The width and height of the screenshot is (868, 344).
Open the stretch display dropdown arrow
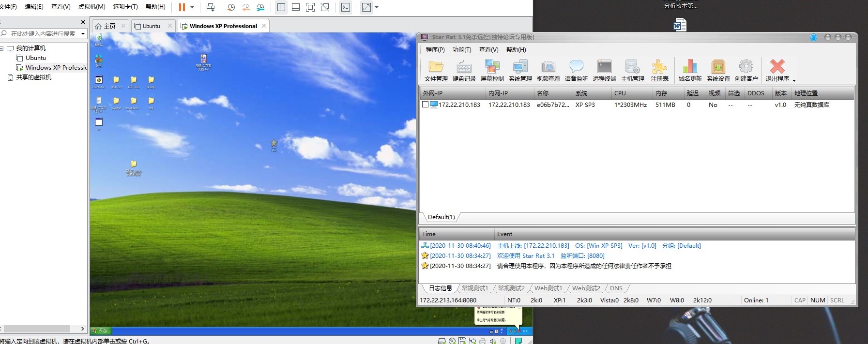pyautogui.click(x=377, y=7)
